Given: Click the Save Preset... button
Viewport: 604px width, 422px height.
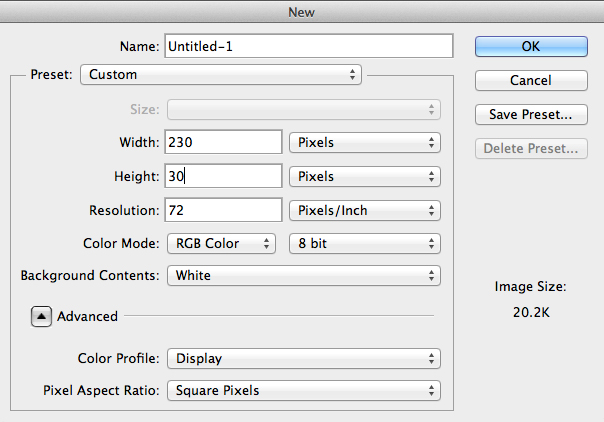Looking at the screenshot, I should click(x=531, y=114).
